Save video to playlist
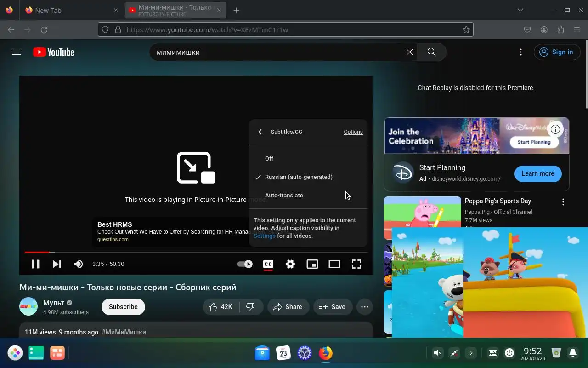Screen dimensions: 588x368 (x=332, y=307)
